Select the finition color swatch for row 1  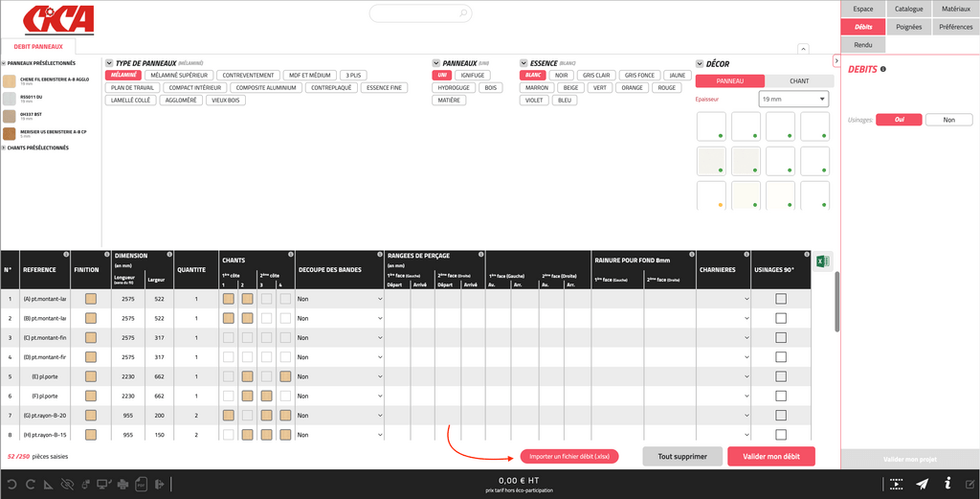pos(91,299)
